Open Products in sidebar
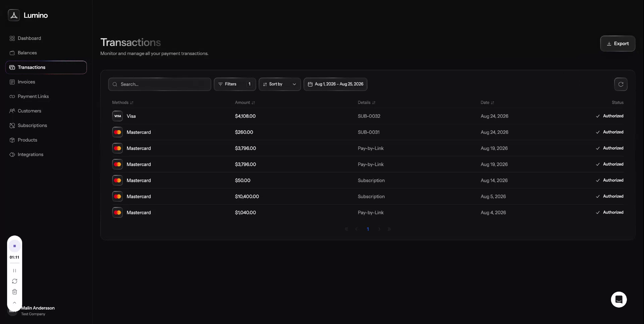Viewport: 644px width, 324px height. pos(46,140)
